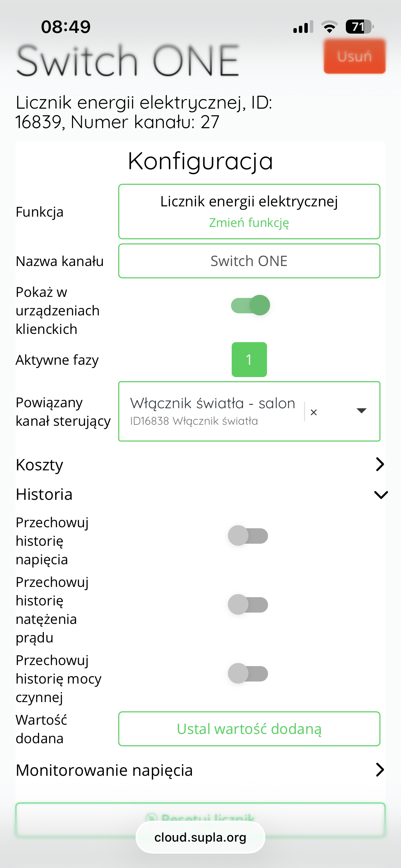Click Zmień funkcję link
The width and height of the screenshot is (401, 868).
click(x=249, y=222)
